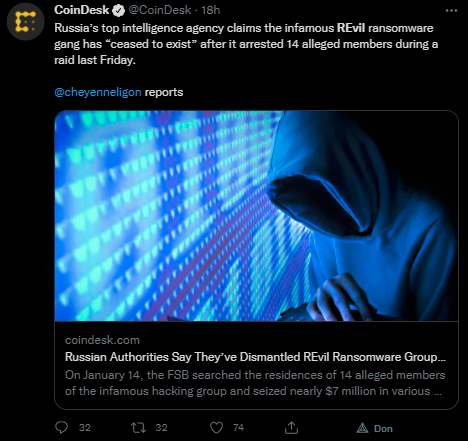Screen dimensions: 468x441
Task: Open the @CoinDesk handle
Action: pos(160,10)
